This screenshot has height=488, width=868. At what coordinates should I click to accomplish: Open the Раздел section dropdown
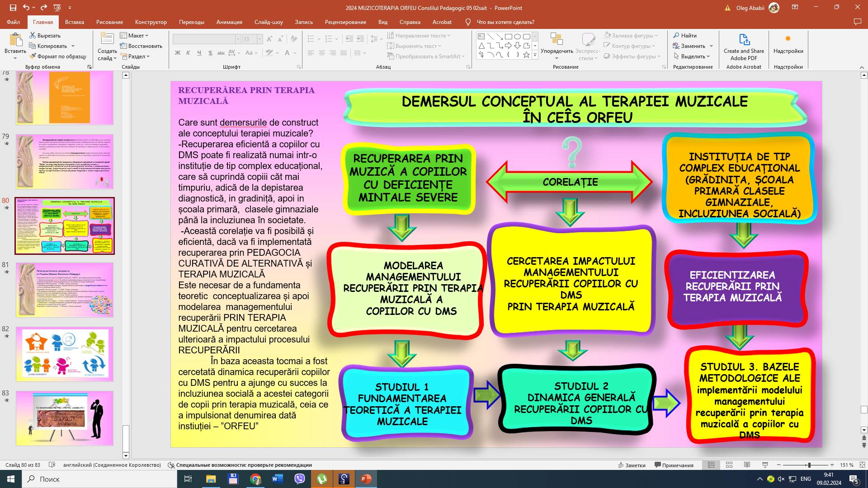[135, 56]
